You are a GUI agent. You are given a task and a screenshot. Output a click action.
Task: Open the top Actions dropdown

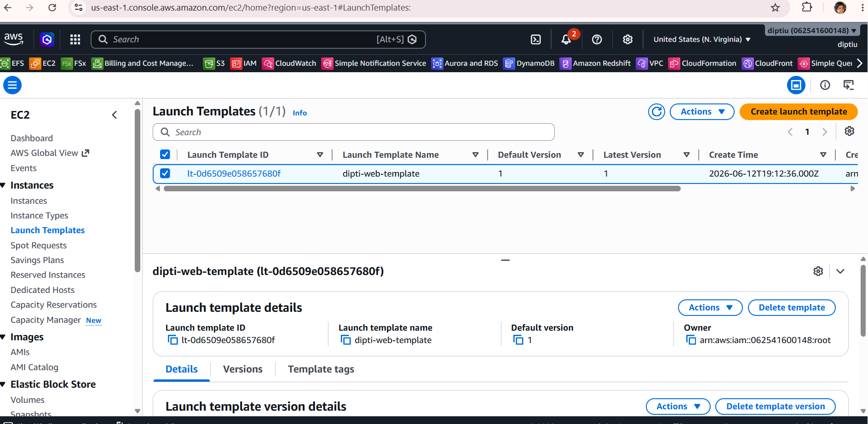[702, 112]
